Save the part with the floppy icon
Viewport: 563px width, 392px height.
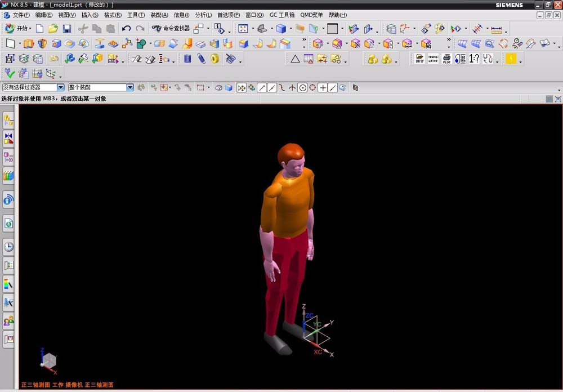(x=67, y=28)
